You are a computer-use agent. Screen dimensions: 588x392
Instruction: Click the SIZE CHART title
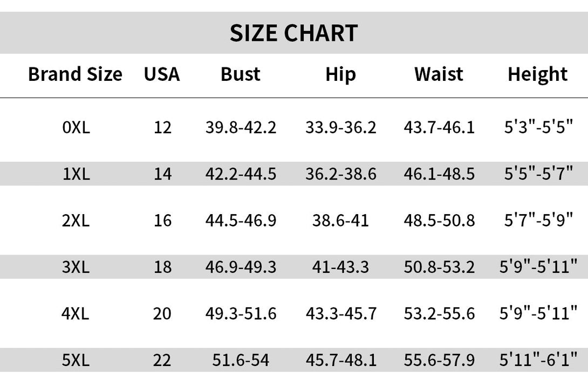(293, 33)
